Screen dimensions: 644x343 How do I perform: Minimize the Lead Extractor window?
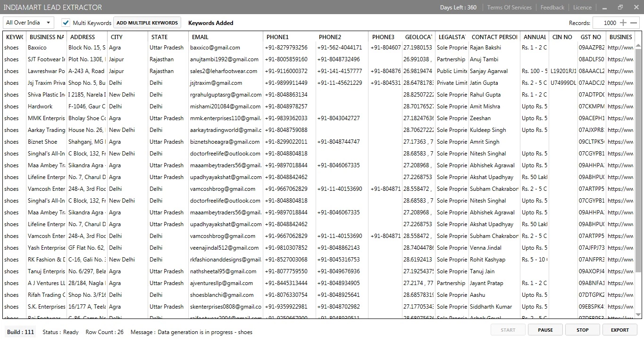point(605,8)
